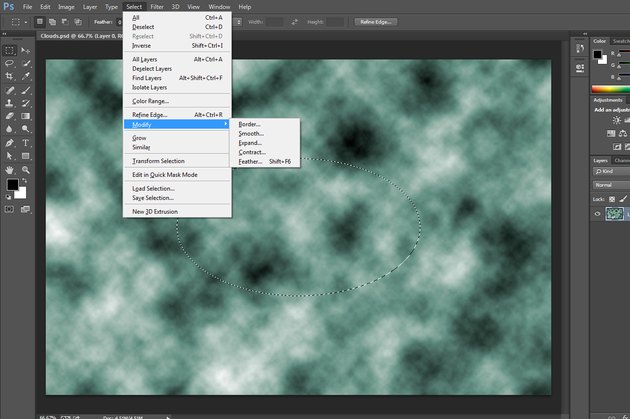Image resolution: width=630 pixels, height=419 pixels.
Task: Select the Horizontal Type tool
Action: (x=25, y=143)
